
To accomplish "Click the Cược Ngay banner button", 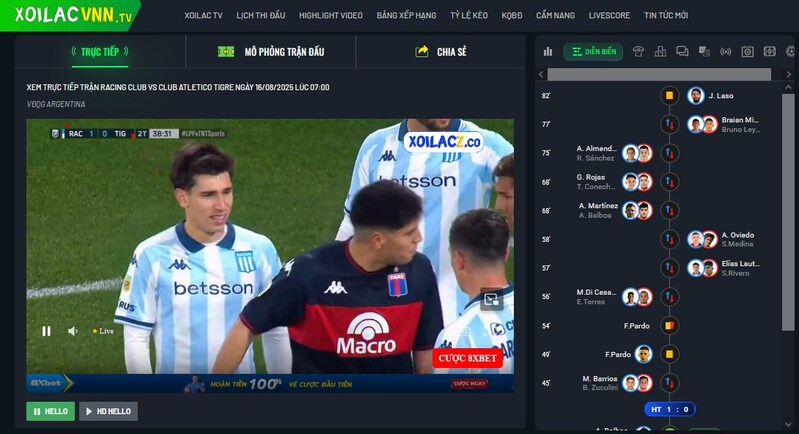I will (x=469, y=383).
